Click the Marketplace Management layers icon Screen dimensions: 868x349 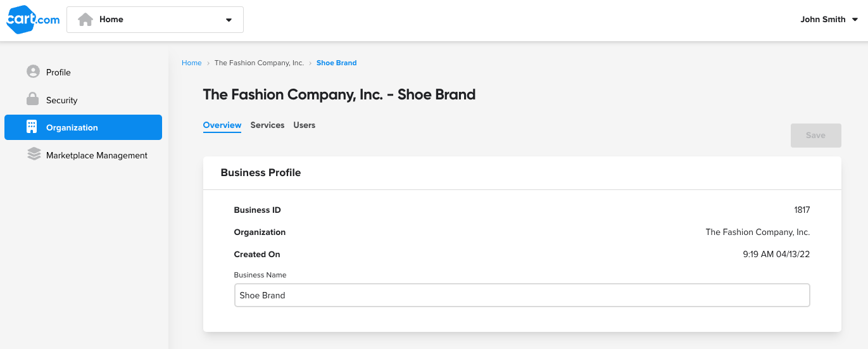34,155
